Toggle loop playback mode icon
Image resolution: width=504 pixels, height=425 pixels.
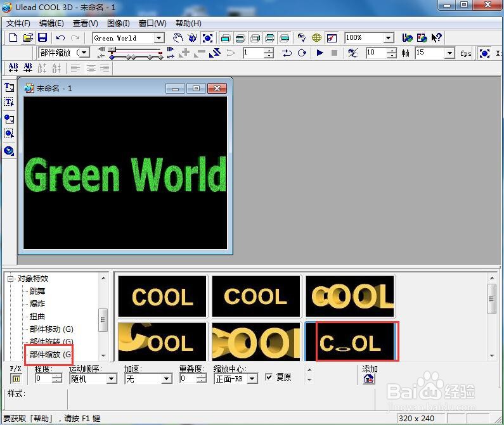click(302, 53)
